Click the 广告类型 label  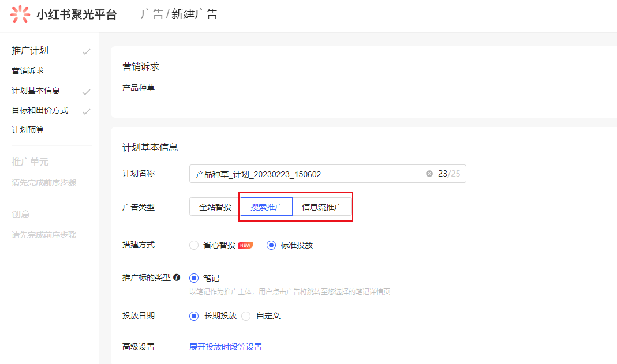click(139, 207)
